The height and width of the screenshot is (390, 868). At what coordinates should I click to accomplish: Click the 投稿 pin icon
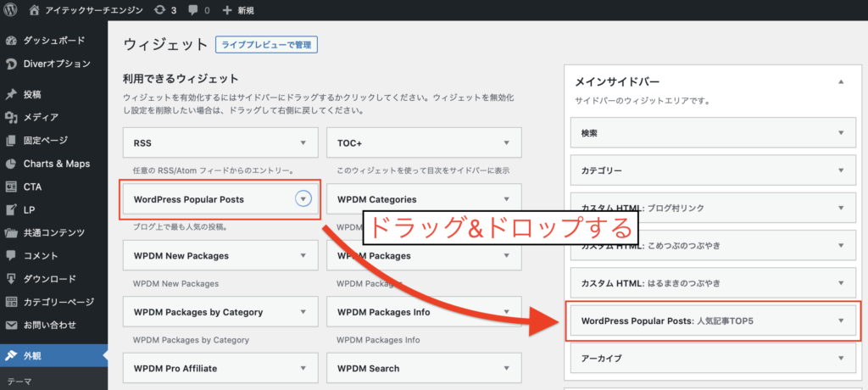[x=11, y=94]
